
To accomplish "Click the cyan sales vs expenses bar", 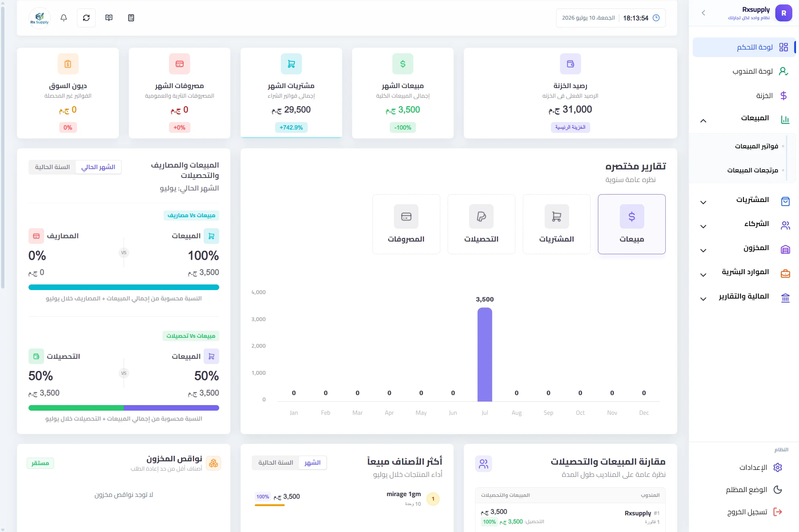I will pos(124,287).
